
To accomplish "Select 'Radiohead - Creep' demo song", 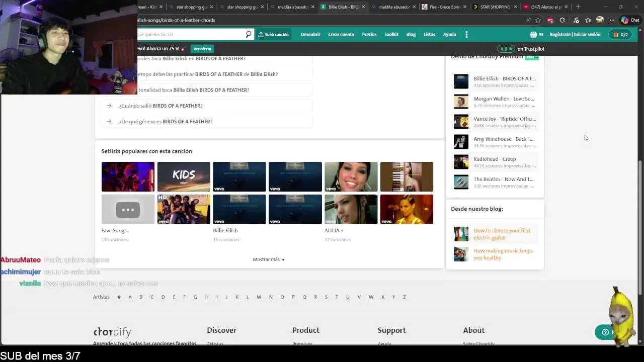I will [x=495, y=162].
